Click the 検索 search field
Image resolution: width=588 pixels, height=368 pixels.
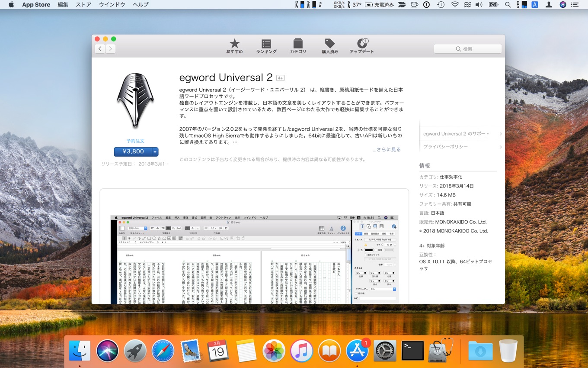pos(468,49)
